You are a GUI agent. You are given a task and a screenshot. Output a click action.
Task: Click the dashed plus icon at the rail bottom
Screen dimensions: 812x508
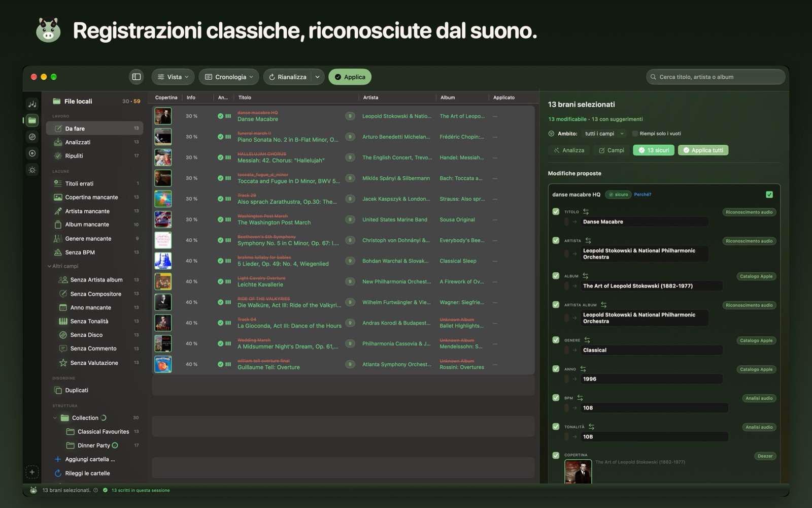(32, 472)
